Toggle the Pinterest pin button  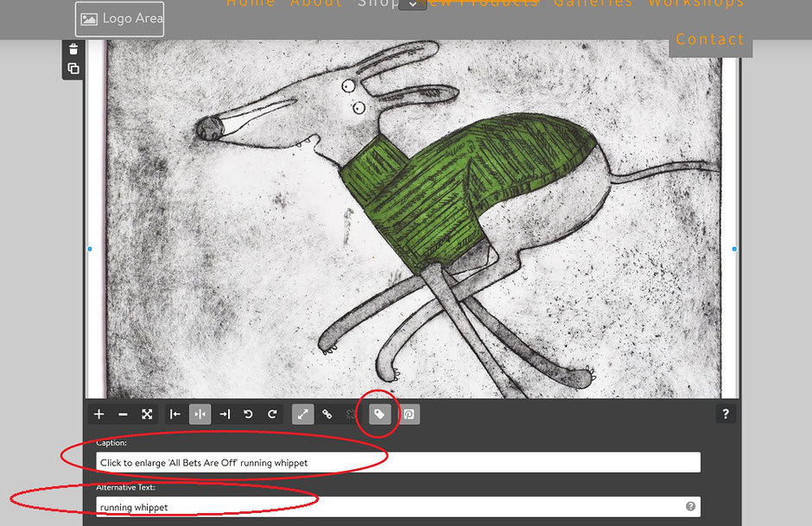pos(409,415)
